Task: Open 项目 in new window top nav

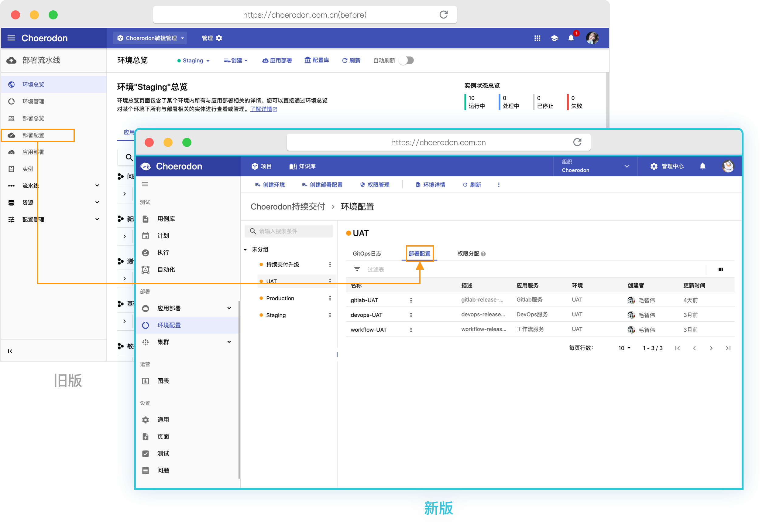Action: 262,166
